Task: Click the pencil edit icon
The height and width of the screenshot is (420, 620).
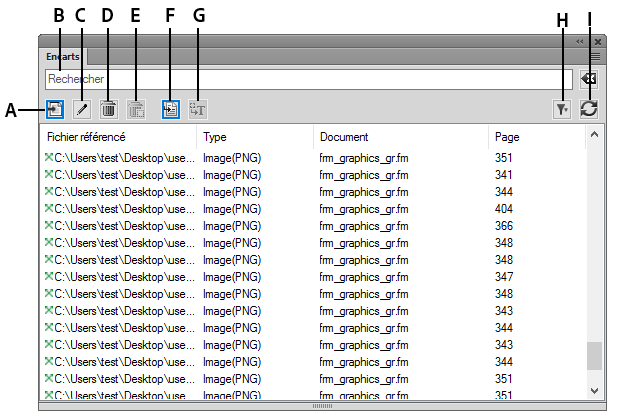Action: tap(82, 110)
